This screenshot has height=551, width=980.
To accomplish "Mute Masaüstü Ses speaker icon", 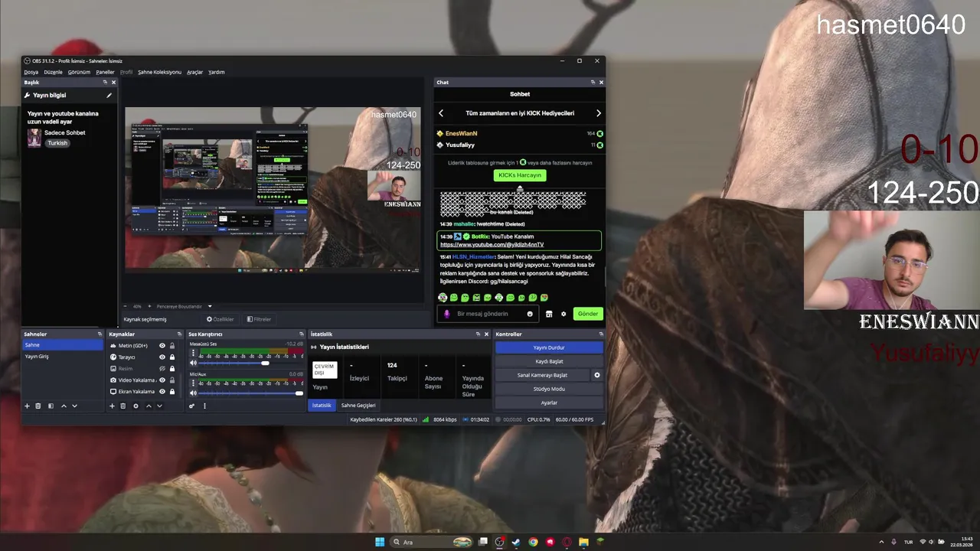I will point(193,363).
